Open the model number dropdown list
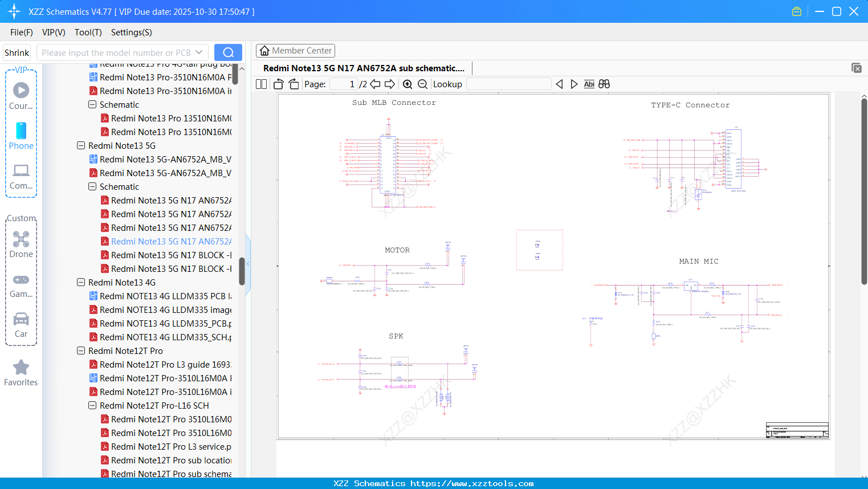868x489 pixels. tap(199, 52)
